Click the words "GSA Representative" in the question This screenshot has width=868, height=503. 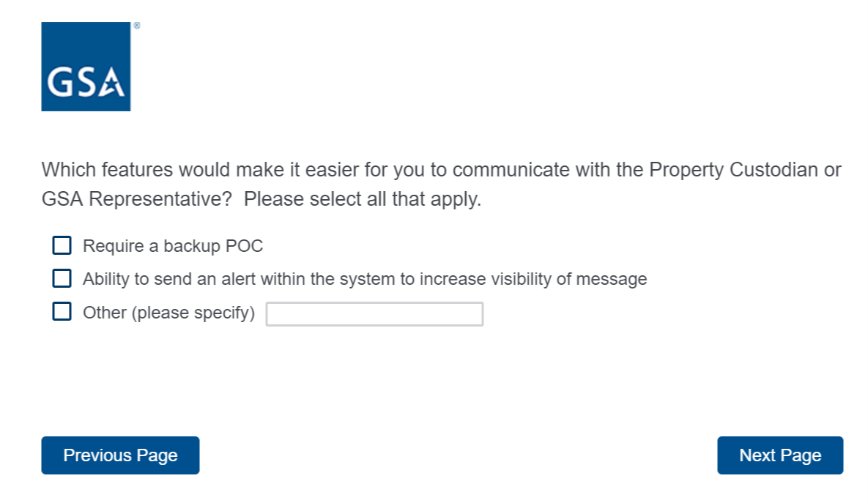(136, 199)
